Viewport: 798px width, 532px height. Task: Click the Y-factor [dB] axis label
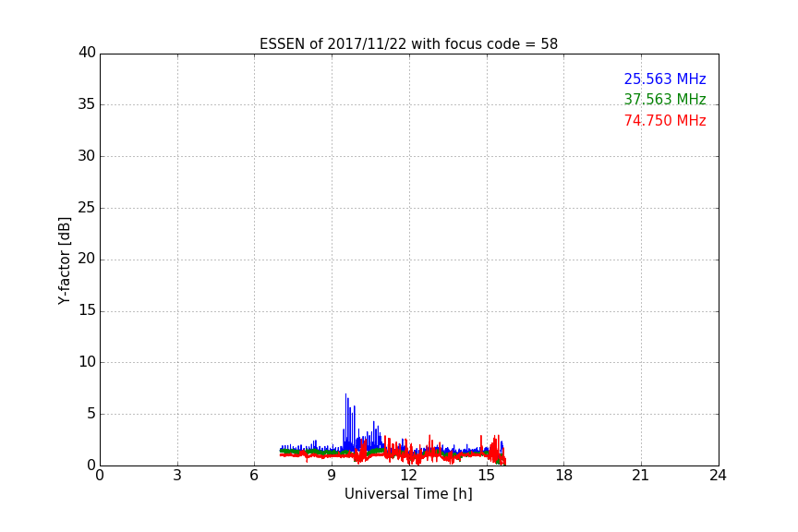64,260
